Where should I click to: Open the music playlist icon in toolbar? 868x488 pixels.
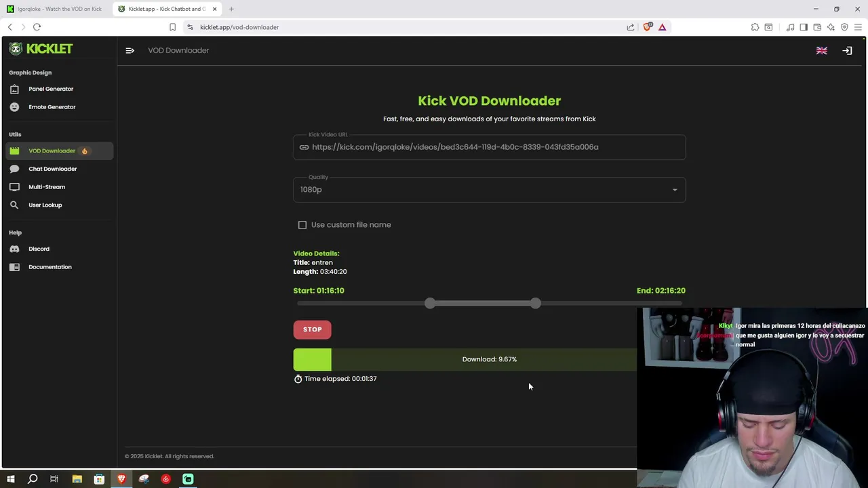790,27
